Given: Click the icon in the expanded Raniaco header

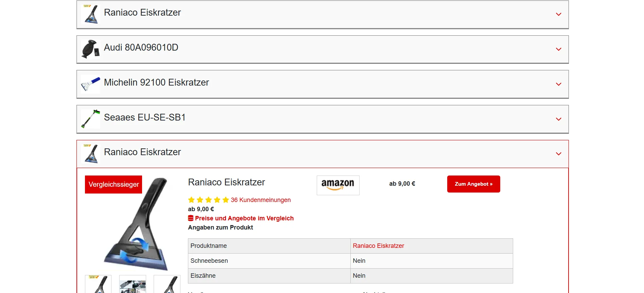Looking at the screenshot, I should click(x=90, y=154).
